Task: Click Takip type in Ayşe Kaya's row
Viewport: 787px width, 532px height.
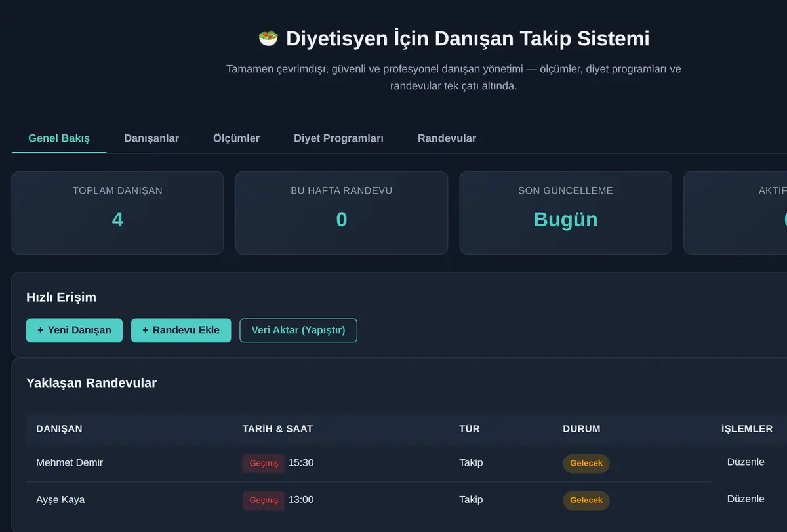Action: (471, 500)
